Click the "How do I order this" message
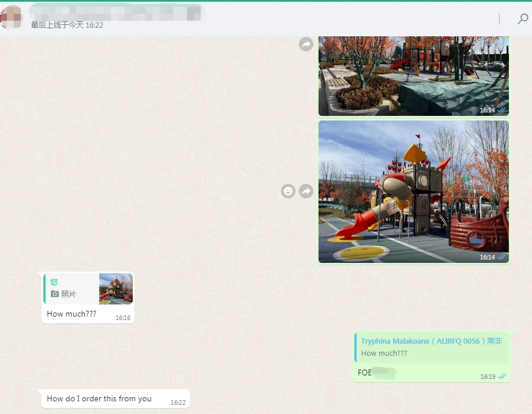This screenshot has height=414, width=532. (x=99, y=398)
